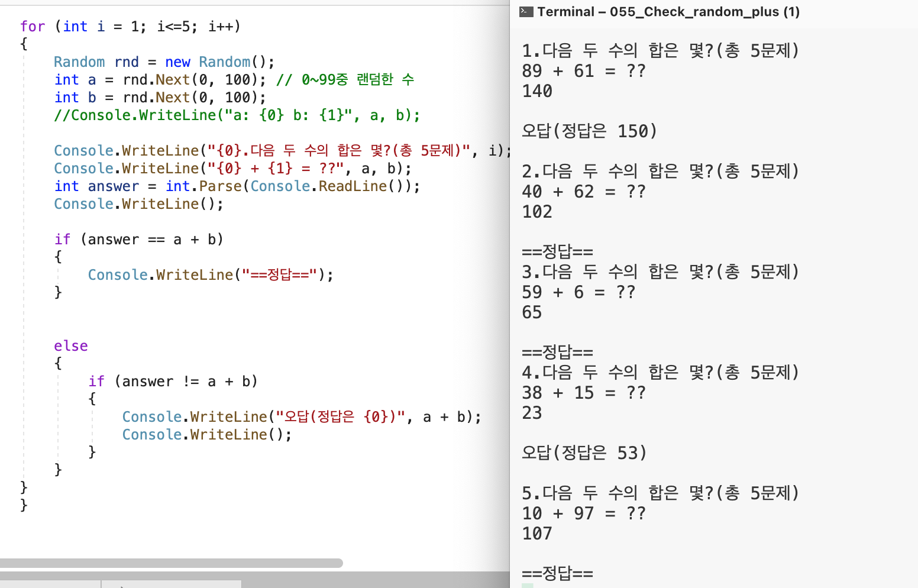Click terminal line '59 + 6 = ??'
Image resolution: width=918 pixels, height=588 pixels.
[x=578, y=292]
